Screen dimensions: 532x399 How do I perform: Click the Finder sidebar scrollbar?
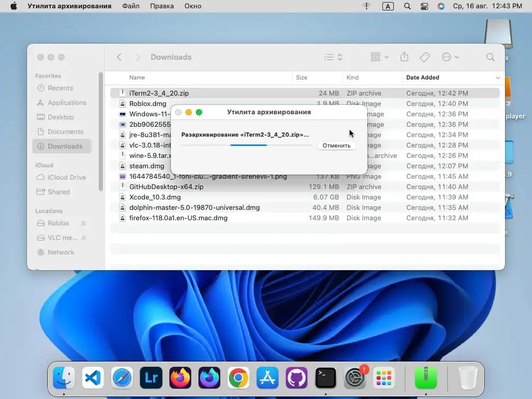[x=100, y=131]
